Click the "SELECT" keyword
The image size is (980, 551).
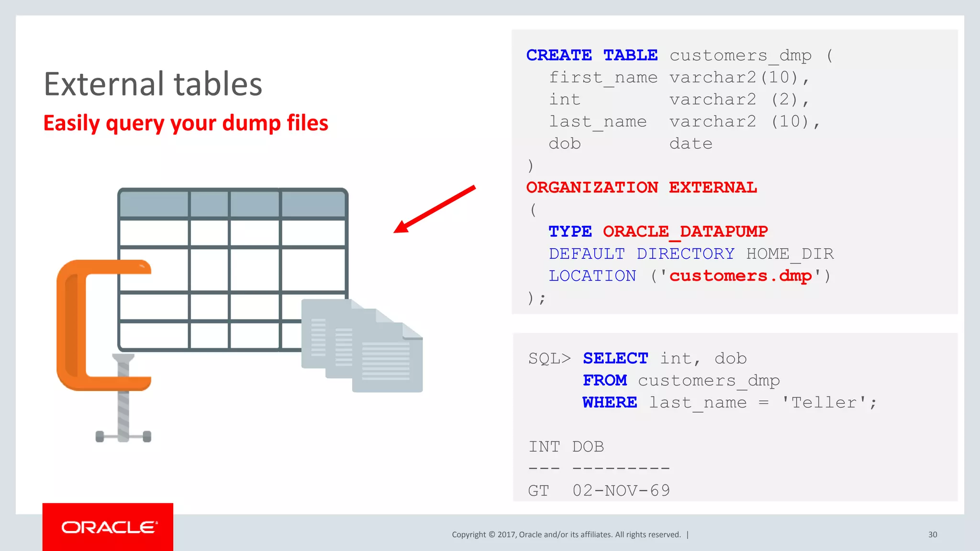tap(615, 358)
